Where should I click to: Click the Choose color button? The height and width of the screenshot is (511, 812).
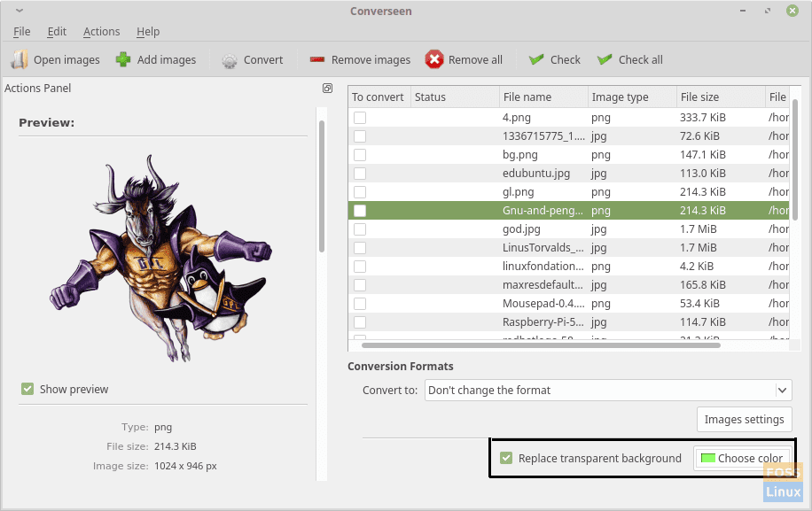coord(742,458)
